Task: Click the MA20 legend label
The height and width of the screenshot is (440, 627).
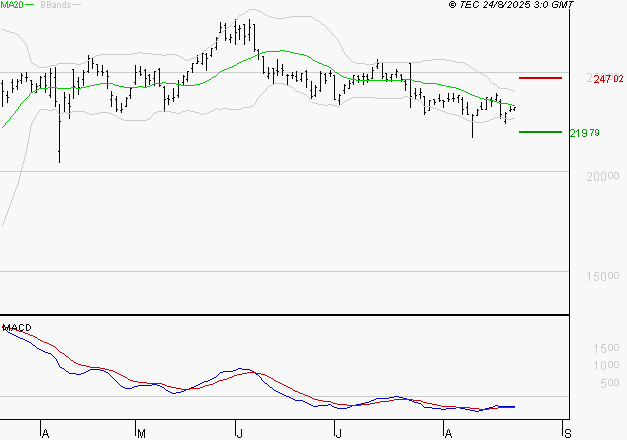Action: pyautogui.click(x=12, y=5)
